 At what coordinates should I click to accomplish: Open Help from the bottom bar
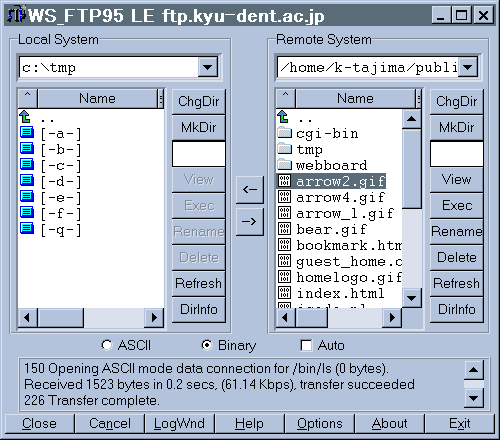coord(249,424)
